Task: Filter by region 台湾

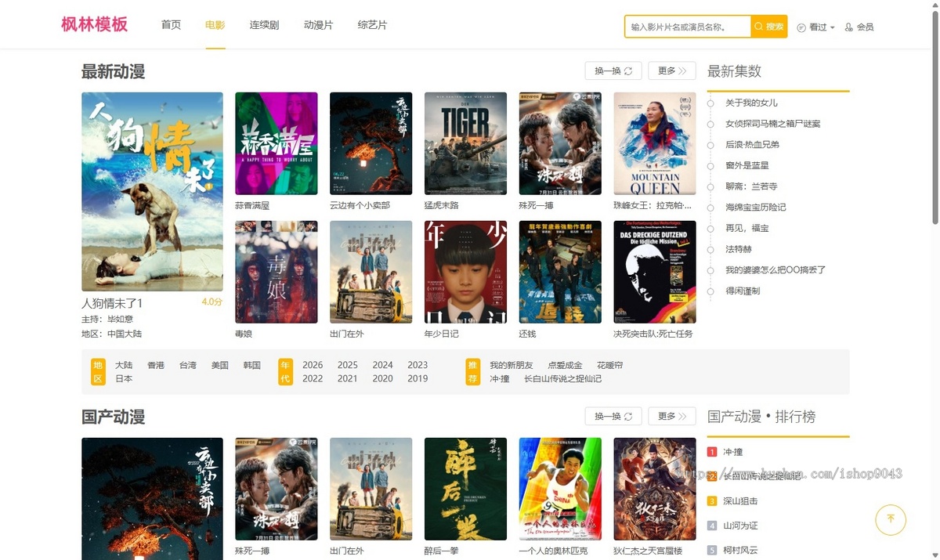Action: (x=188, y=365)
